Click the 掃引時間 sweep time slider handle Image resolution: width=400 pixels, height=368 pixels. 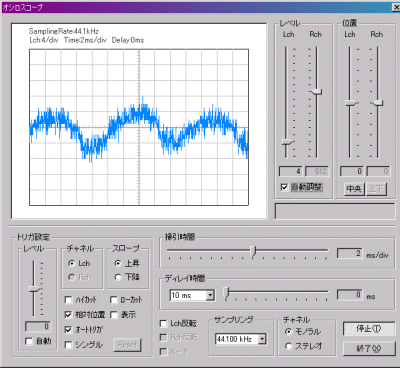(x=253, y=251)
